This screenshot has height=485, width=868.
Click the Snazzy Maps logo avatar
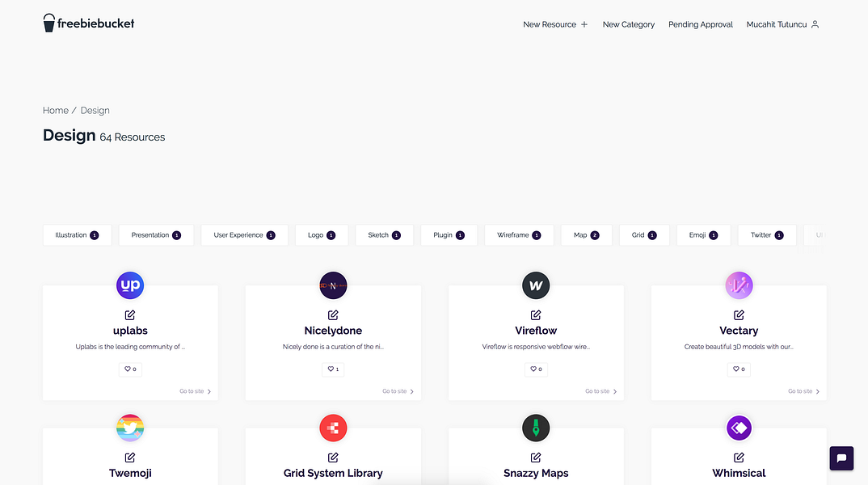[536, 428]
